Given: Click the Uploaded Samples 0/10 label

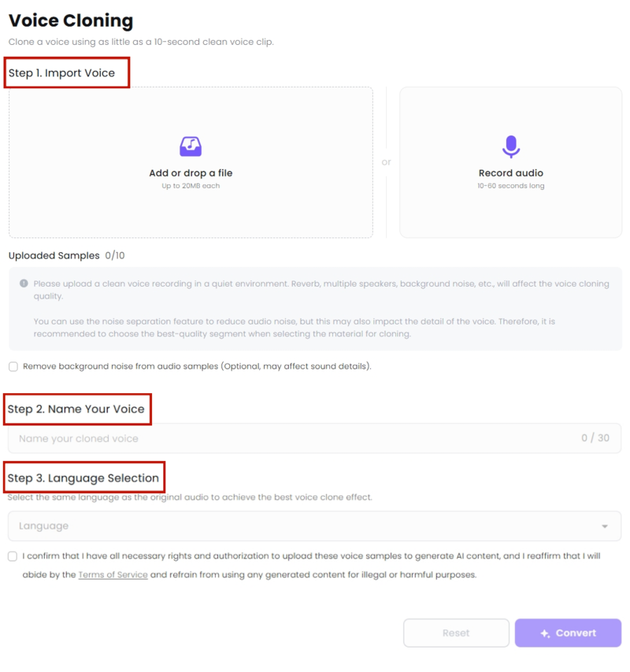Looking at the screenshot, I should (66, 255).
